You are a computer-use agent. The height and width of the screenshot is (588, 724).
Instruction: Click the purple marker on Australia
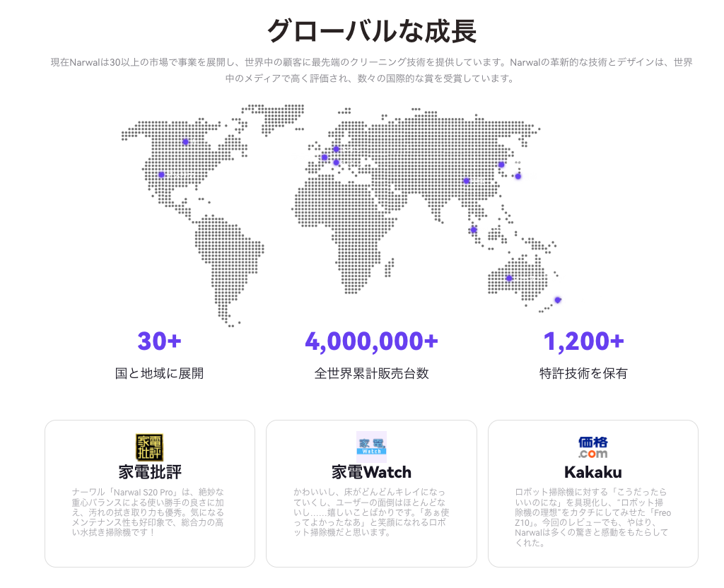[x=508, y=278]
